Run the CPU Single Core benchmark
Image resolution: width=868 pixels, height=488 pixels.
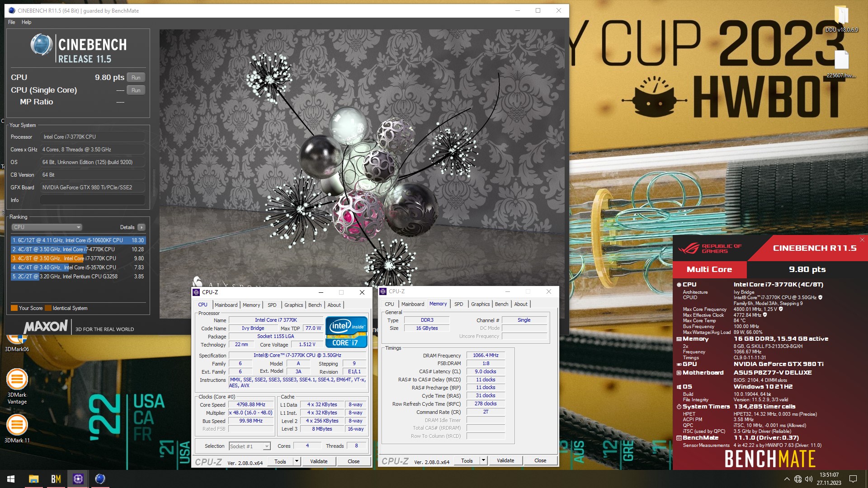(136, 90)
